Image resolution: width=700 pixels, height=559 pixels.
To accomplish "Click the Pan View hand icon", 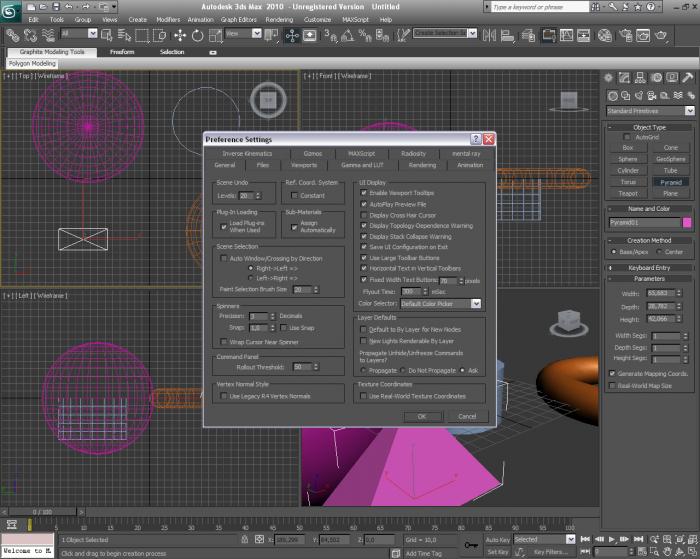I will [x=667, y=552].
